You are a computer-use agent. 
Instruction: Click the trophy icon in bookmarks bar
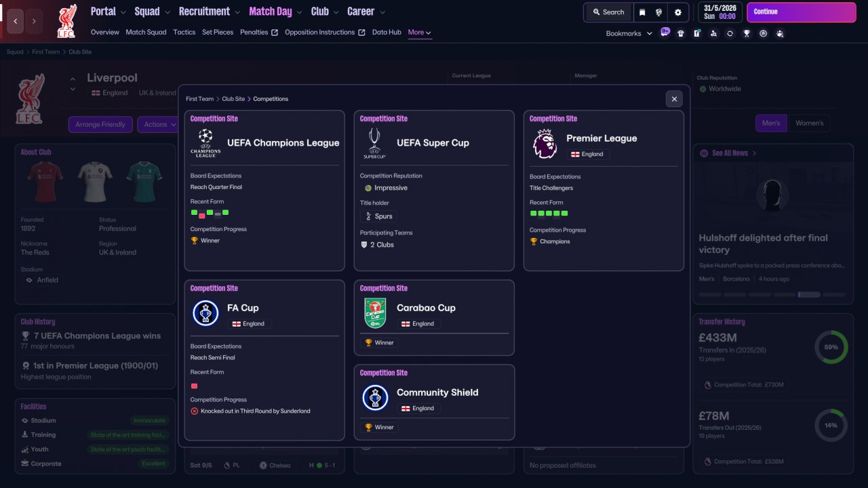[747, 33]
